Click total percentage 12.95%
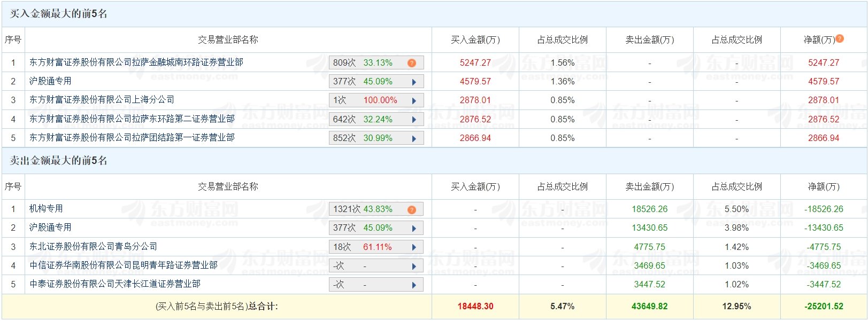 click(x=736, y=306)
